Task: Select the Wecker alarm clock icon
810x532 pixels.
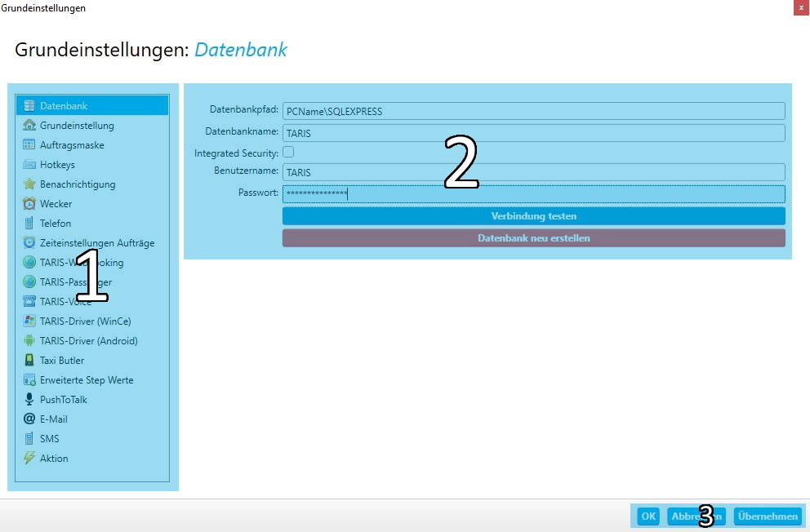Action: click(x=29, y=204)
